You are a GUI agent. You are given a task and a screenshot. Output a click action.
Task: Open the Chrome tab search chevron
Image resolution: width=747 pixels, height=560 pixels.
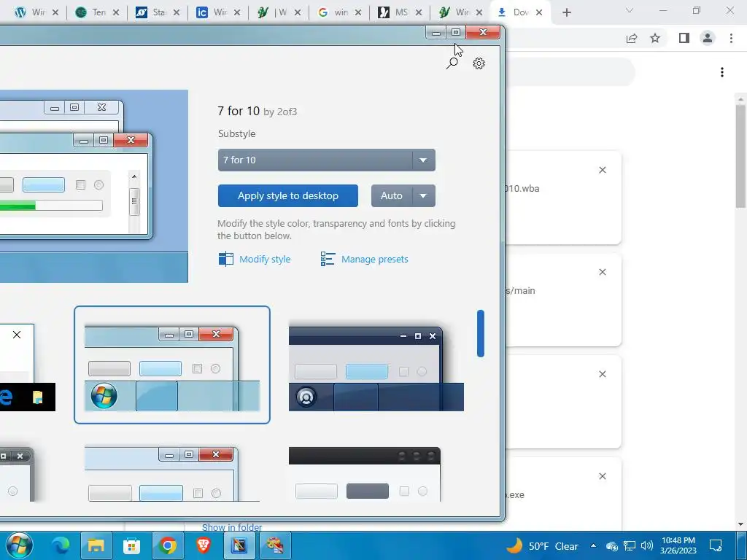pyautogui.click(x=630, y=10)
